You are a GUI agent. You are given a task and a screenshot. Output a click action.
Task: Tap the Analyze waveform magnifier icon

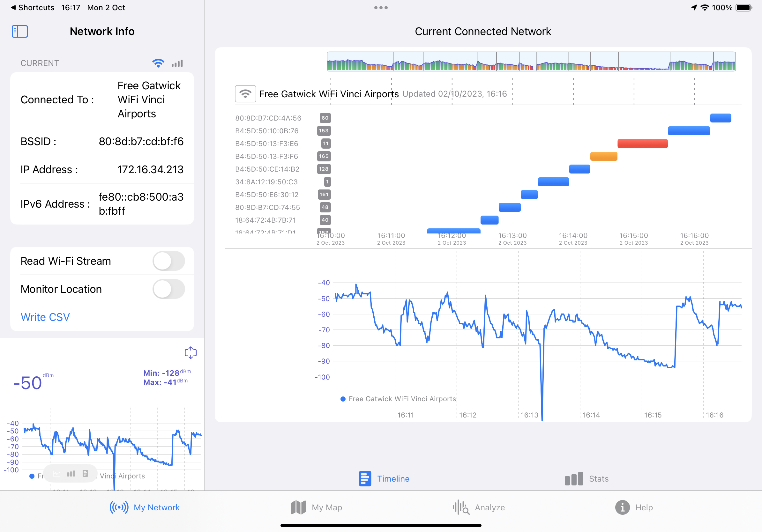461,507
